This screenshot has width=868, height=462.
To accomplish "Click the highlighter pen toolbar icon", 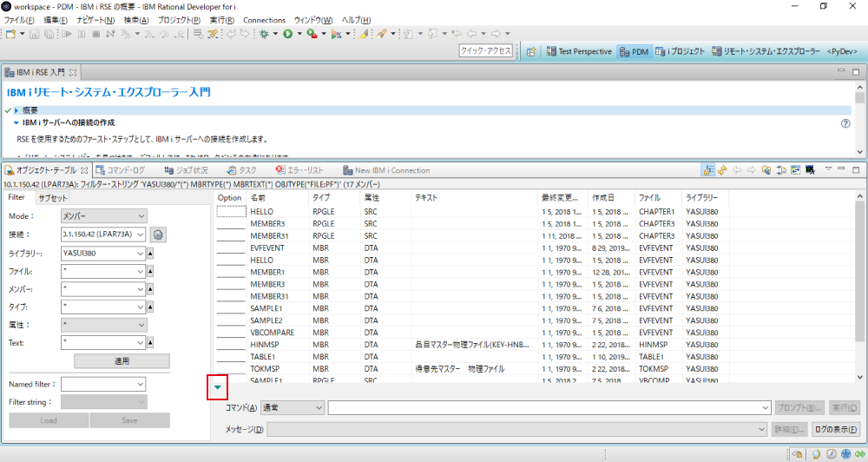I will click(363, 34).
